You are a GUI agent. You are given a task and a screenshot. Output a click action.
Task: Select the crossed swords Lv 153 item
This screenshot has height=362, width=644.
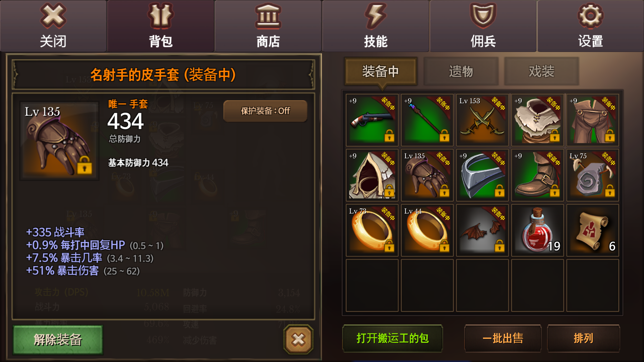tap(482, 120)
